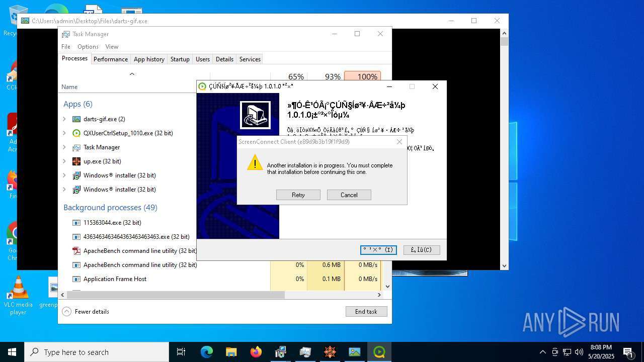Open File Explorer from the taskbar
Image resolution: width=644 pixels, height=362 pixels.
[x=231, y=352]
